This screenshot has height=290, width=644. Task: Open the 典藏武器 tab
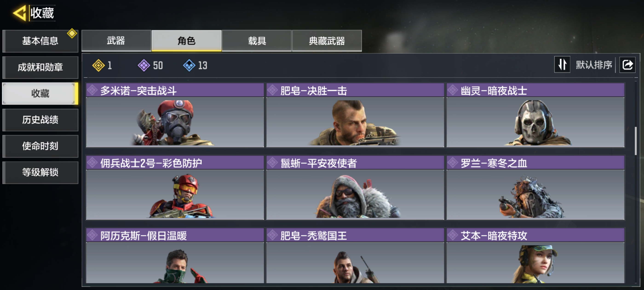tap(327, 41)
